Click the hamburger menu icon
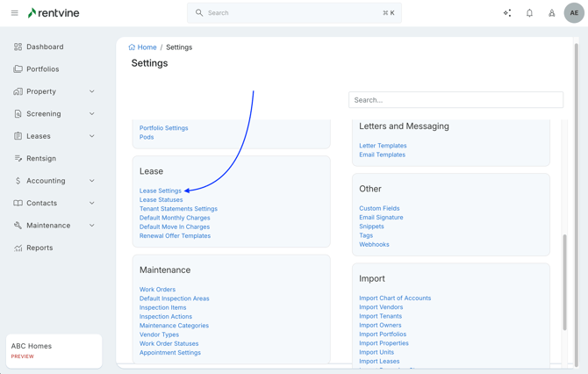Image resolution: width=588 pixels, height=374 pixels. tap(14, 13)
